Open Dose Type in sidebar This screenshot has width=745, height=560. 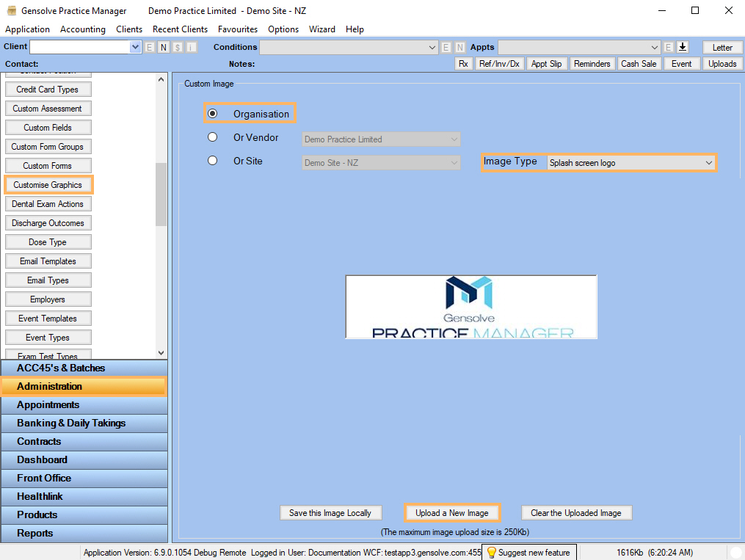[x=48, y=241]
